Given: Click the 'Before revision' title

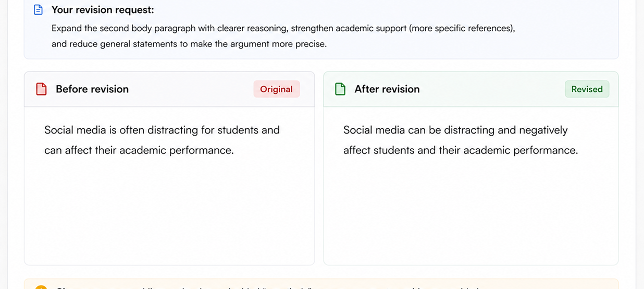Looking at the screenshot, I should click(x=92, y=89).
